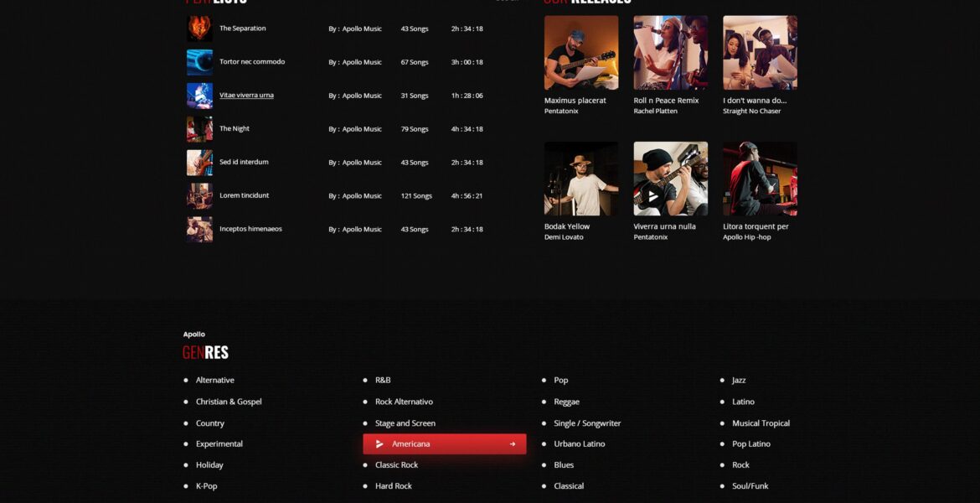Click Viverra urna nulla release title
980x503 pixels.
[664, 226]
